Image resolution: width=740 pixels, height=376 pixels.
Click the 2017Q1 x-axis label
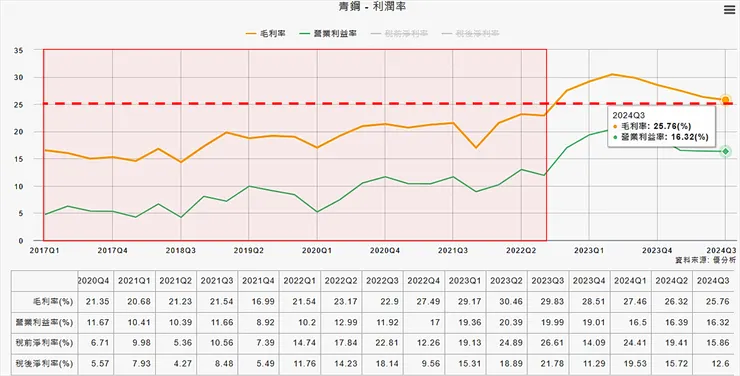(x=44, y=251)
